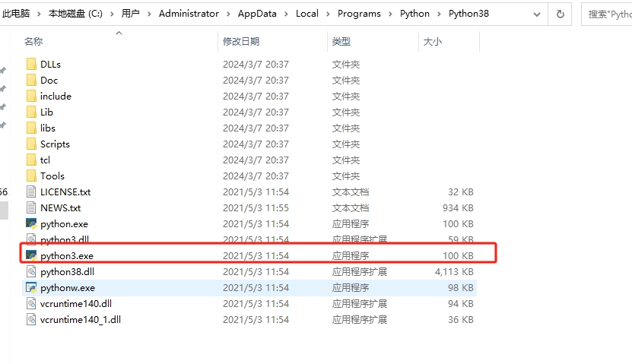Sort files by 修改日期 column header
The width and height of the screenshot is (632, 364).
pos(241,42)
